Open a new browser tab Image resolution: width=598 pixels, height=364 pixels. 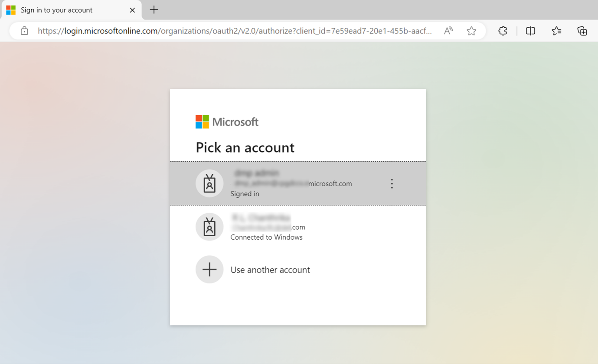(x=154, y=10)
